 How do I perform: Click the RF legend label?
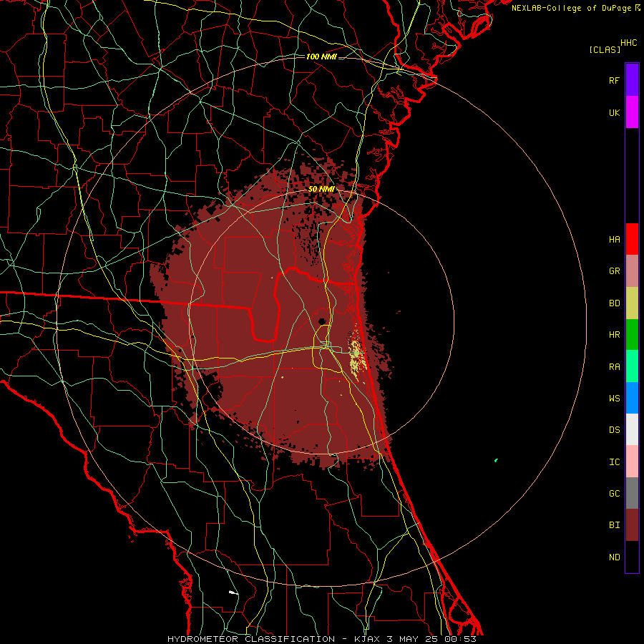coord(614,80)
